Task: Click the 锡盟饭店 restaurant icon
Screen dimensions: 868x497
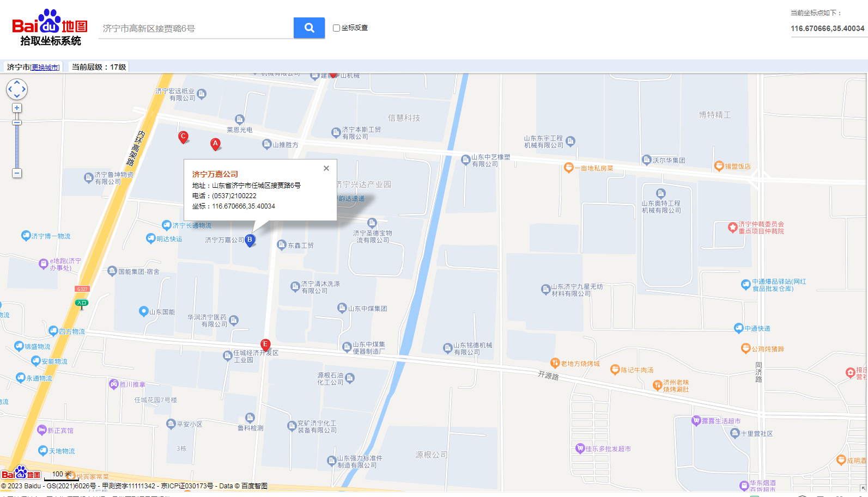Action: point(719,166)
